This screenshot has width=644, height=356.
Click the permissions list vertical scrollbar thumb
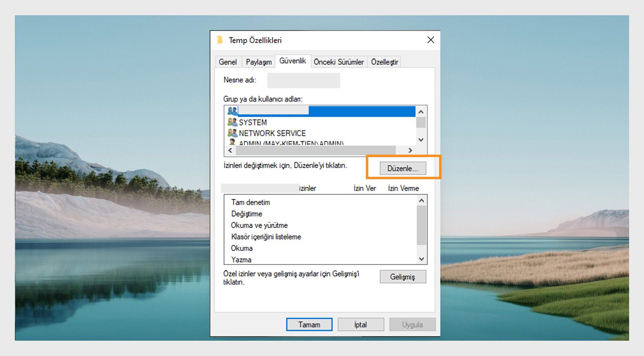(x=421, y=225)
